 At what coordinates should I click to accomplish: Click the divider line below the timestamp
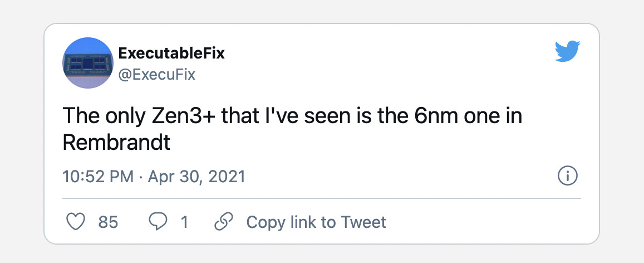point(322,198)
